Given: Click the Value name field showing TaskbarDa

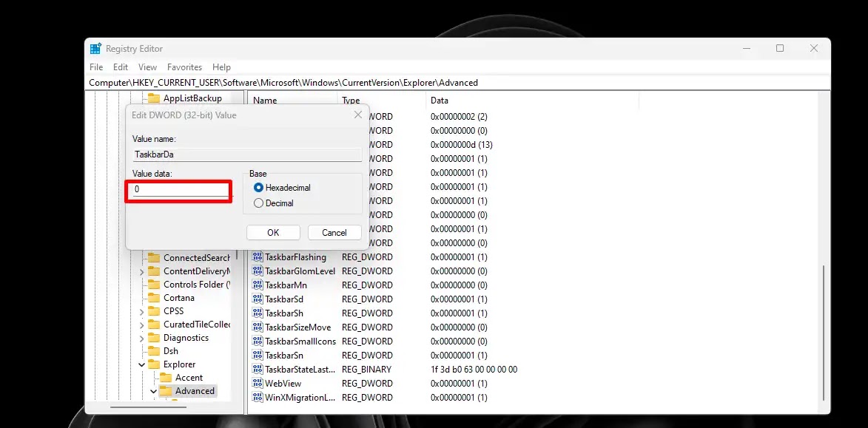Looking at the screenshot, I should [247, 154].
